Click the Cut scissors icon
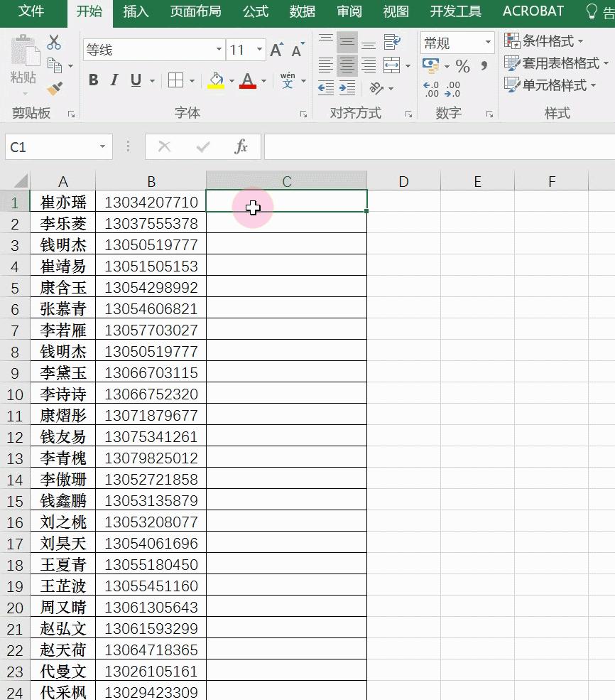Viewport: 615px width, 700px height. pyautogui.click(x=54, y=43)
